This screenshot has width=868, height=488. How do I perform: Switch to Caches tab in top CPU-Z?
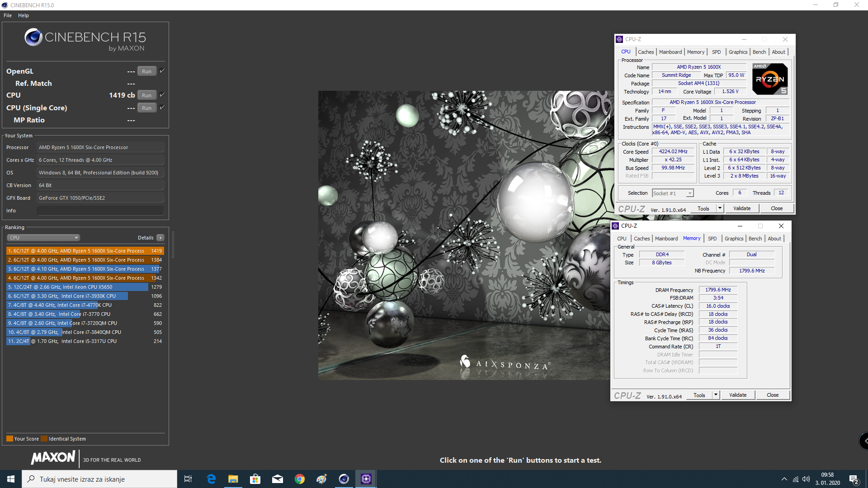646,52
